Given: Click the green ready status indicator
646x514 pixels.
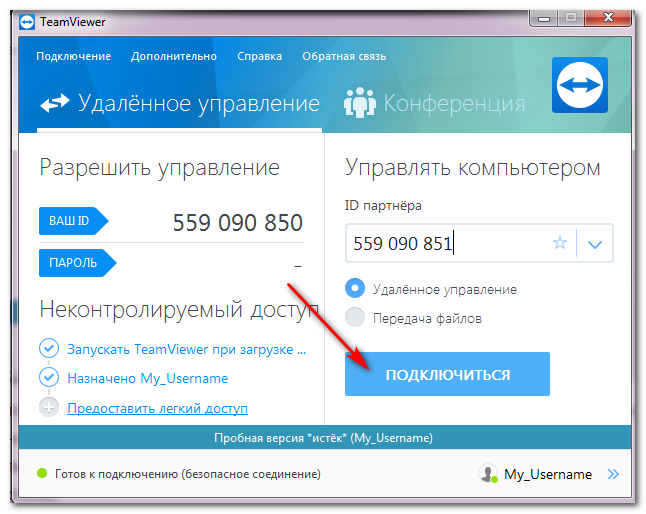Looking at the screenshot, I should click(x=42, y=473).
